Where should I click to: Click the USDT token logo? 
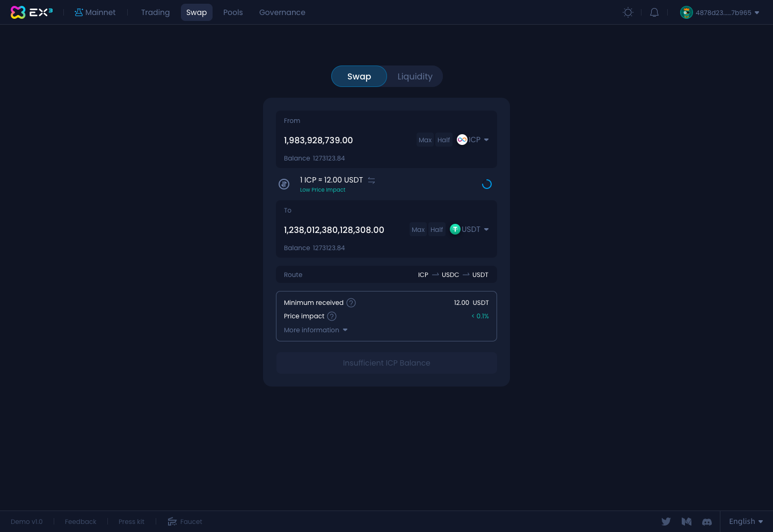pos(455,229)
